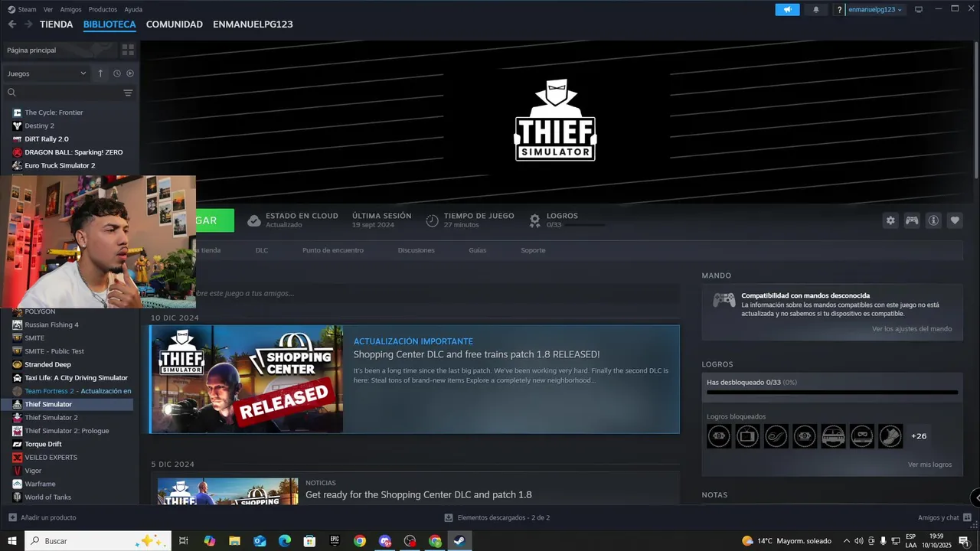Open controller layout icon beside settings gear
Screen dimensions: 980x551
(912, 220)
